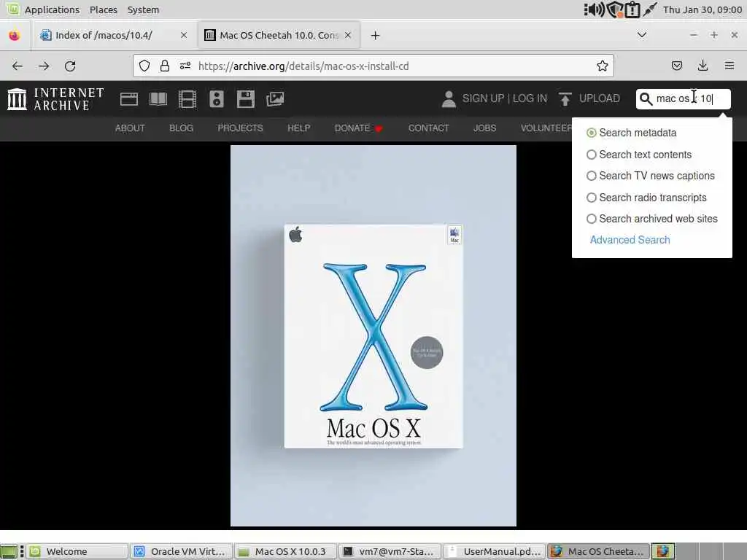Open the JOBS navigation link
The height and width of the screenshot is (560, 747).
[484, 128]
